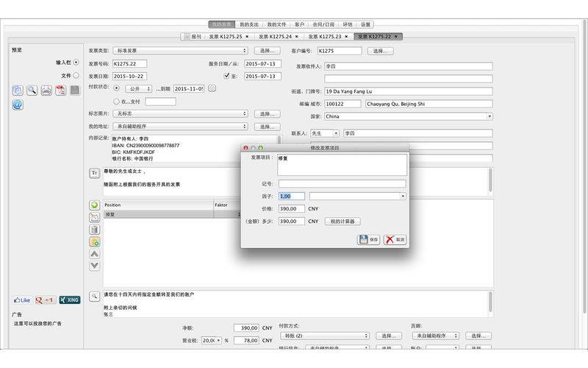Open the 发票类型 标准发票 dropdown
Image resolution: width=588 pixels, height=368 pixels.
click(180, 51)
